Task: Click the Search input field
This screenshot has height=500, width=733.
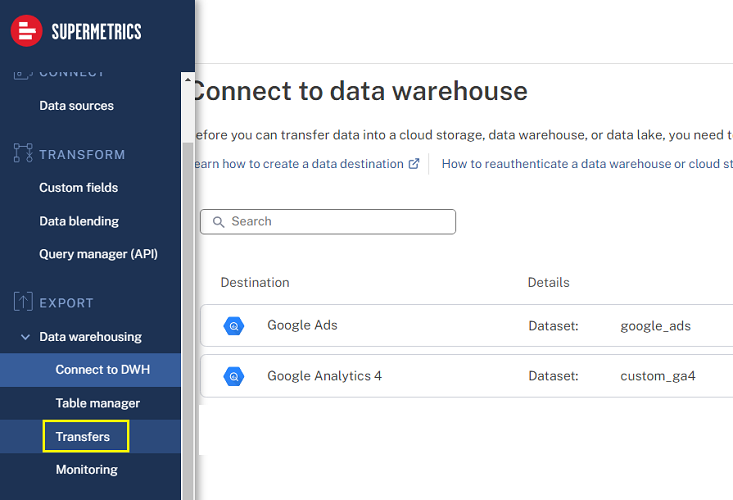Action: pos(328,221)
